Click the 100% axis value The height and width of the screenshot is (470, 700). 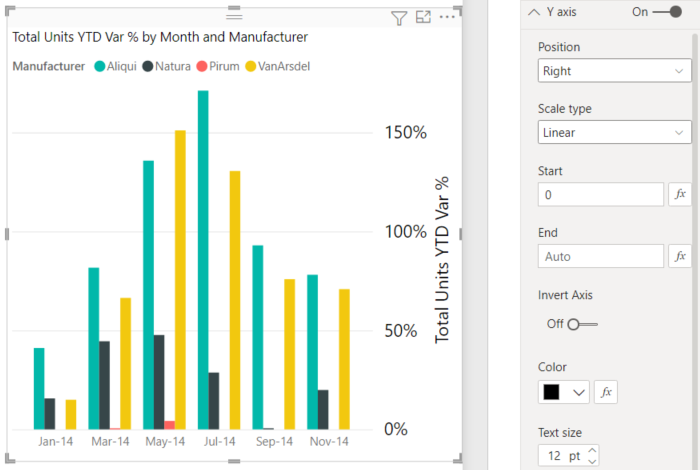(x=405, y=231)
